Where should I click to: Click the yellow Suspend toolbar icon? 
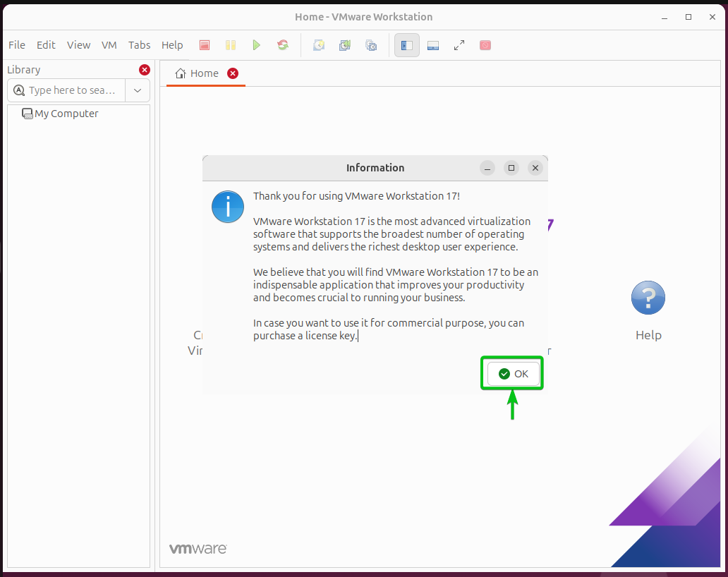(230, 45)
